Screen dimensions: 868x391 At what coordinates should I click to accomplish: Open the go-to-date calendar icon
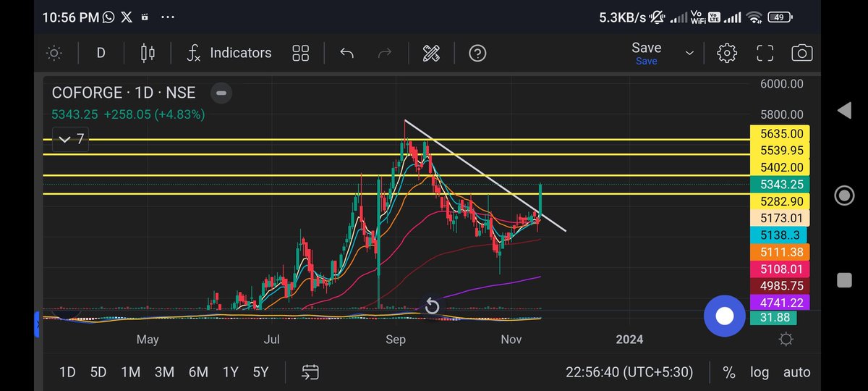[x=310, y=372]
